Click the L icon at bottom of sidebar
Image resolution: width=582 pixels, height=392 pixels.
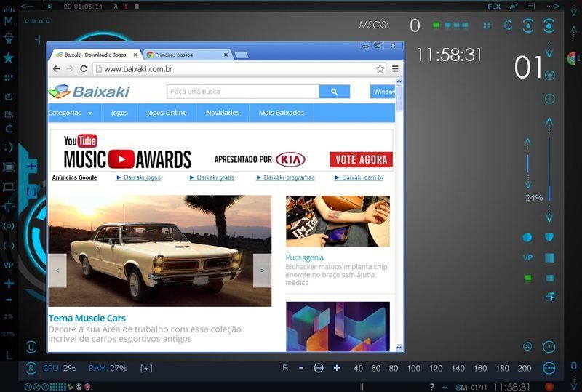point(9,355)
